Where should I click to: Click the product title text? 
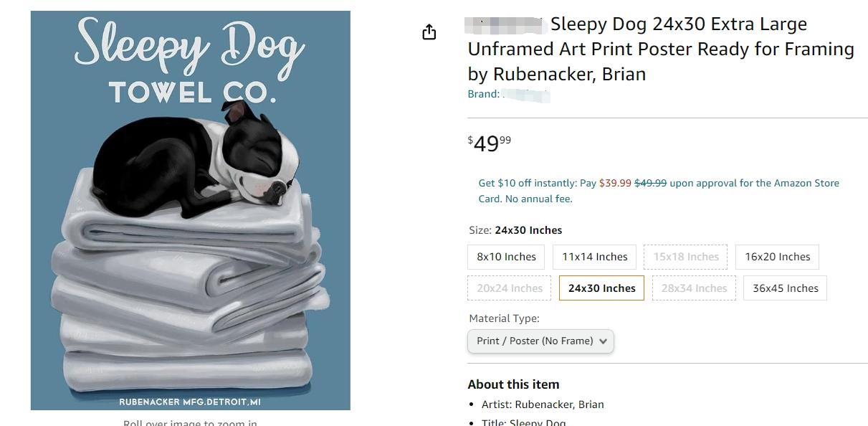click(660, 49)
